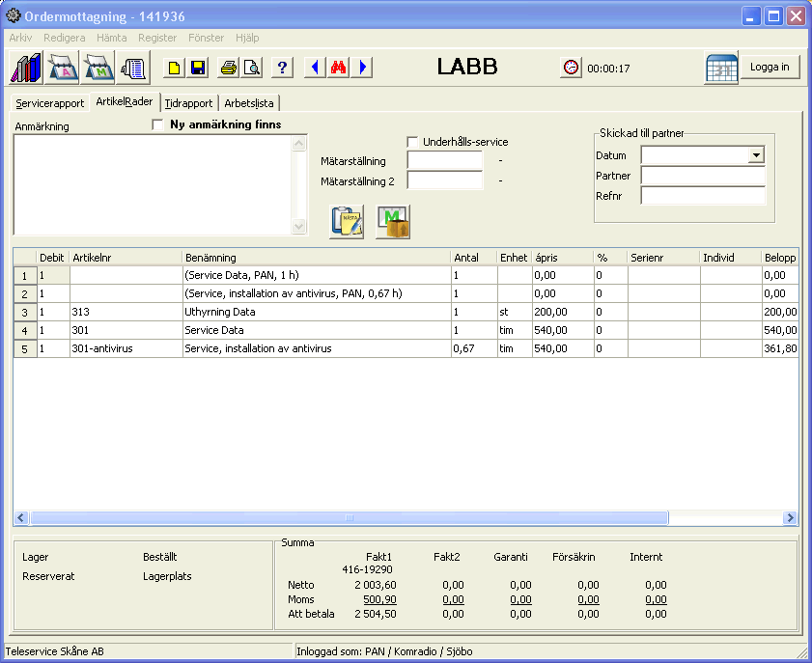Click the printer icon
Image resolution: width=812 pixels, height=663 pixels.
(x=229, y=68)
